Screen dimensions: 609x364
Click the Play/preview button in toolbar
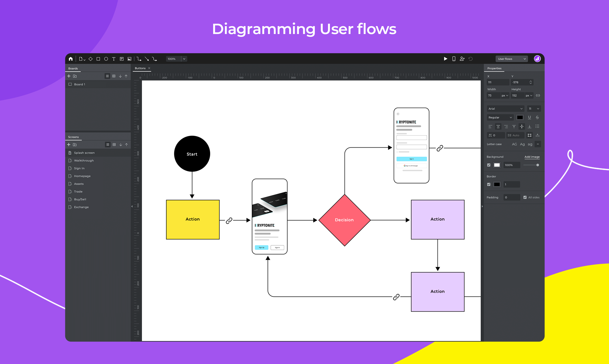point(446,58)
